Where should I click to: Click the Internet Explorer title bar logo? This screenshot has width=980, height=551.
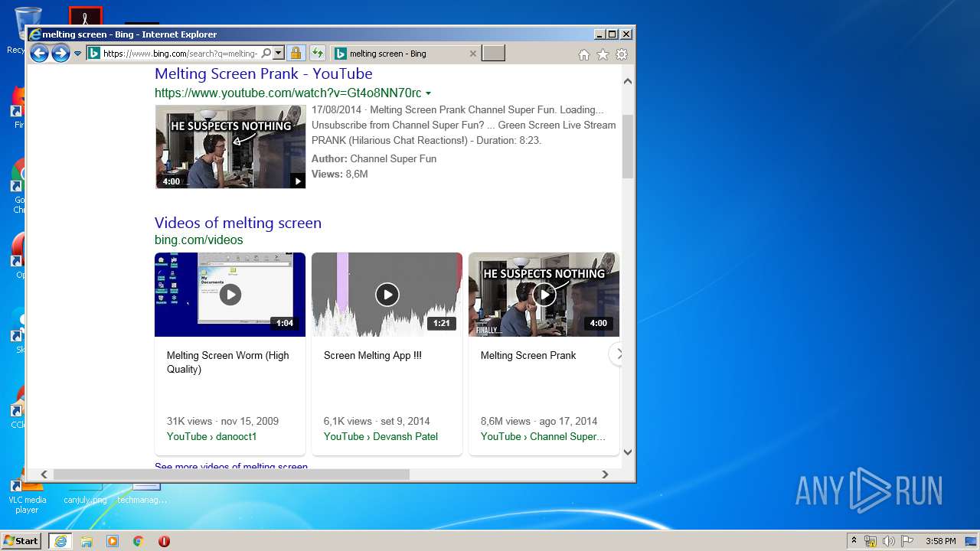tap(34, 34)
